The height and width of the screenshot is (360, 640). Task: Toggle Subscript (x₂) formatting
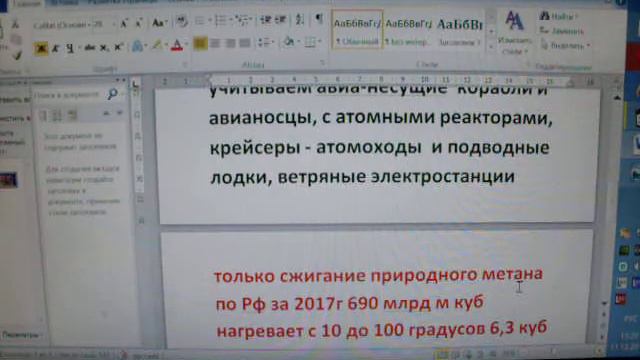click(104, 48)
